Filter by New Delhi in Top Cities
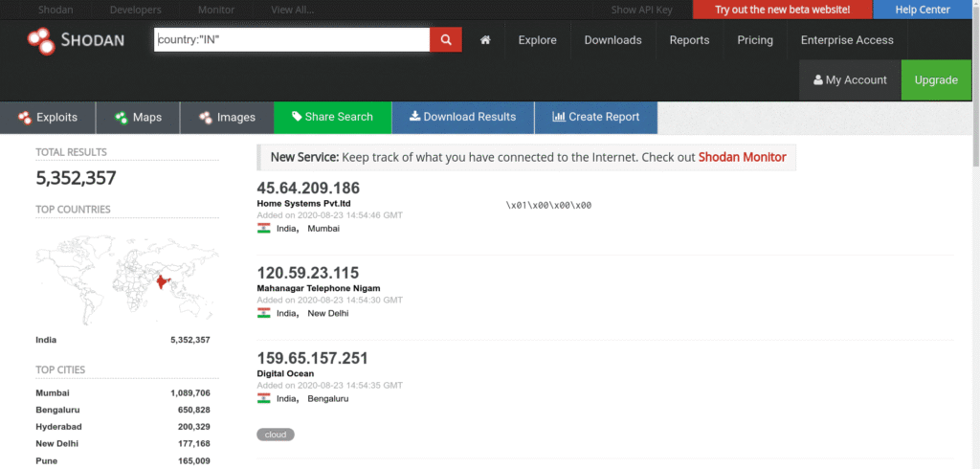The height and width of the screenshot is (469, 980). coord(56,444)
